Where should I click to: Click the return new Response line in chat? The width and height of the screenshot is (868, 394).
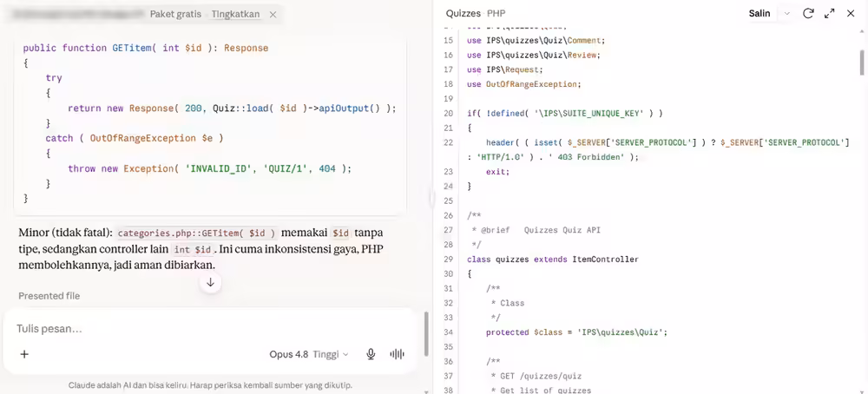point(232,108)
